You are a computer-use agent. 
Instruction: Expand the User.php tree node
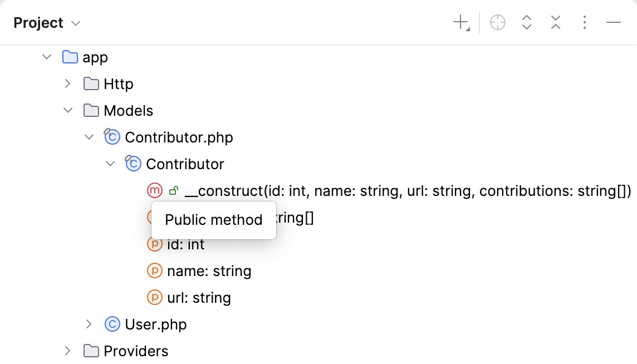click(x=89, y=324)
